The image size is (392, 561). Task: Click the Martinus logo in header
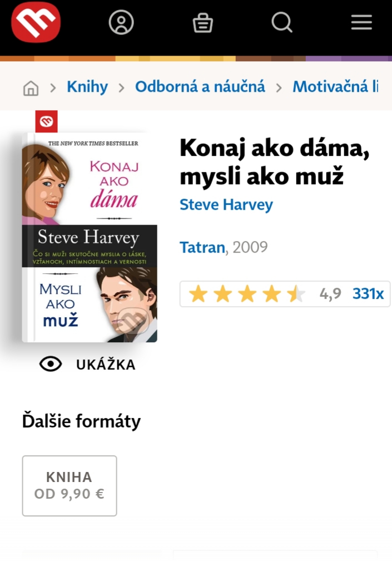pyautogui.click(x=36, y=23)
